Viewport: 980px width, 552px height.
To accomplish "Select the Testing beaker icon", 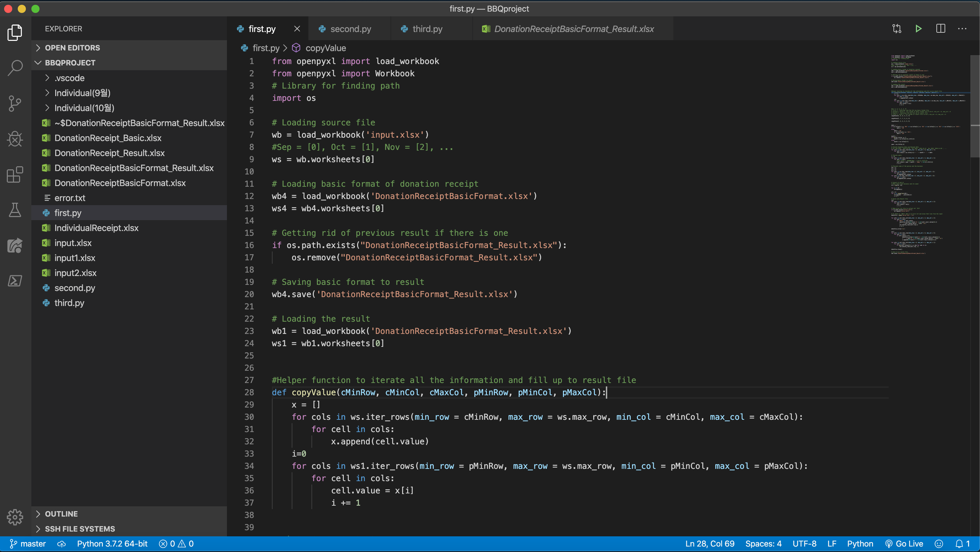I will click(x=14, y=210).
